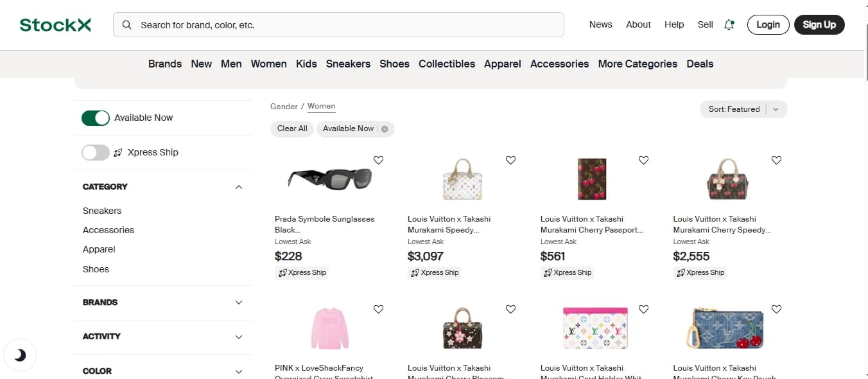Filter by Apparel category in sidebar
This screenshot has height=379, width=868.
click(99, 249)
